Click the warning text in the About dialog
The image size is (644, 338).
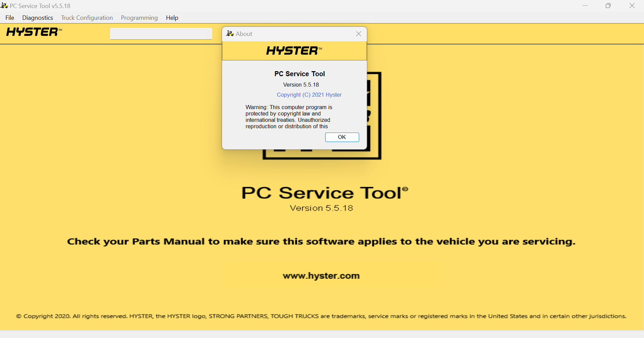[x=289, y=117]
